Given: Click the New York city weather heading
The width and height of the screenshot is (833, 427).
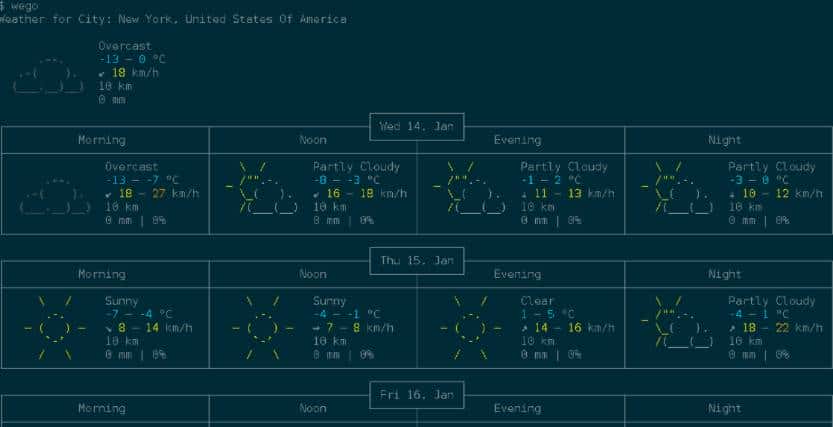Looking at the screenshot, I should 174,19.
